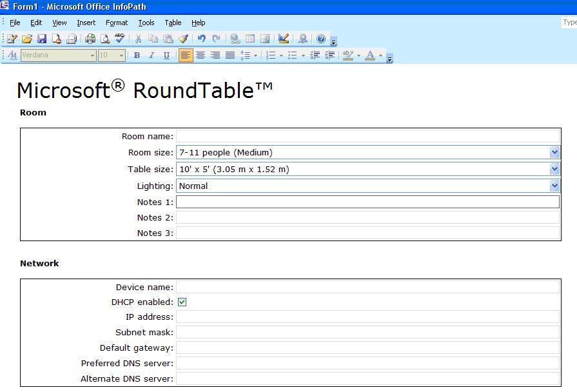Open the Tools menu

[x=146, y=23]
